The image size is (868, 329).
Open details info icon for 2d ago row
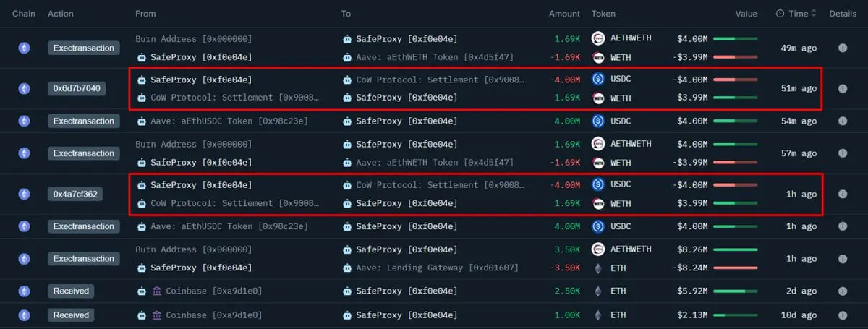click(x=843, y=291)
